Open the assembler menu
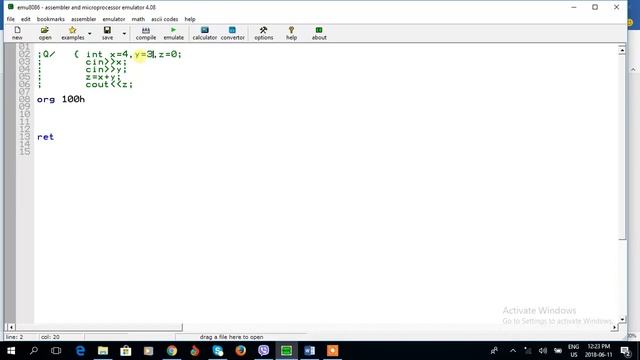The width and height of the screenshot is (640, 360). 84,19
